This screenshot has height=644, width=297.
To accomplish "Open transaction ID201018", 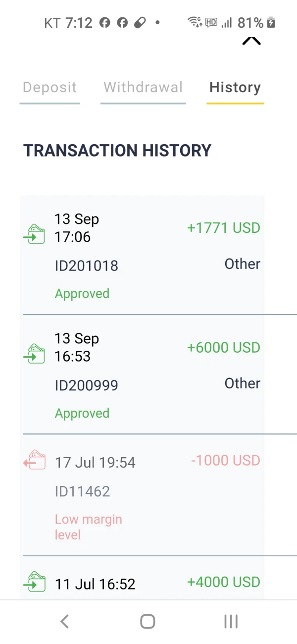I will pyautogui.click(x=87, y=266).
